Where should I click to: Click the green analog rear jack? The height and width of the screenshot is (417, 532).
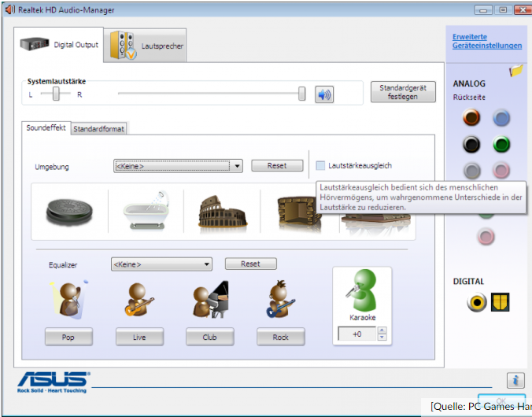tap(501, 144)
